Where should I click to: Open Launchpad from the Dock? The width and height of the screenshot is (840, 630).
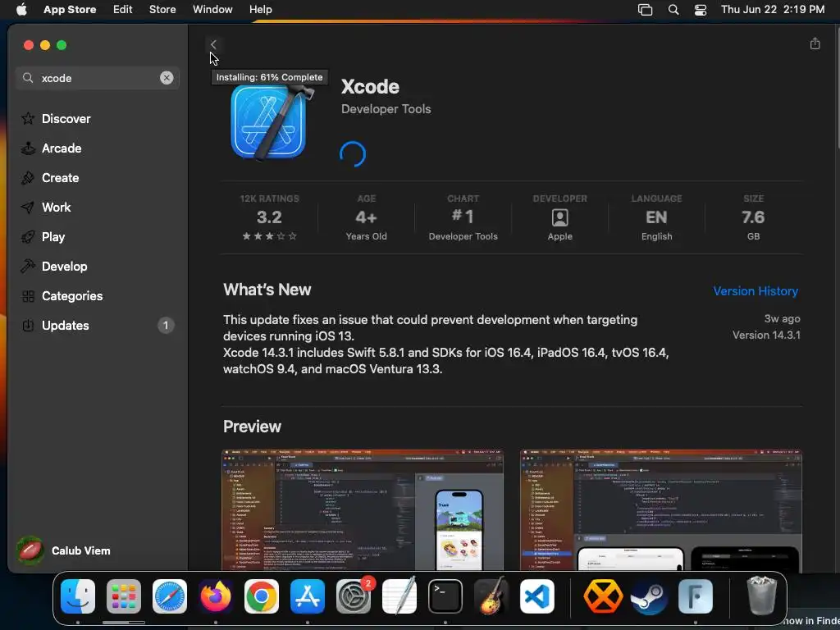tap(124, 596)
